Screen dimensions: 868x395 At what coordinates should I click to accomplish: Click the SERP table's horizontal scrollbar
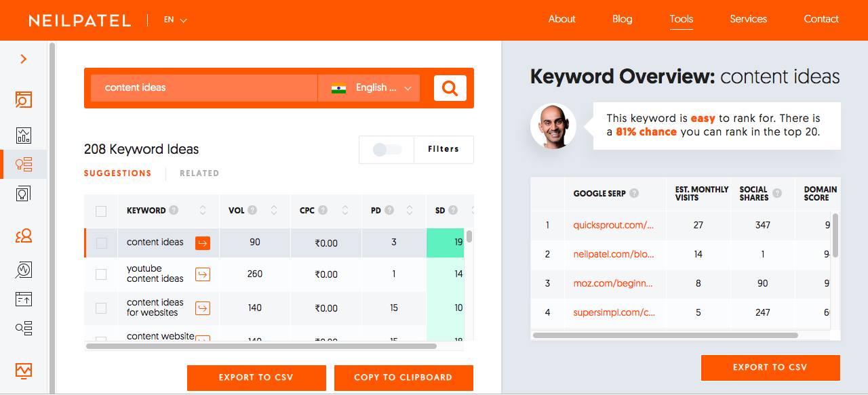666,335
